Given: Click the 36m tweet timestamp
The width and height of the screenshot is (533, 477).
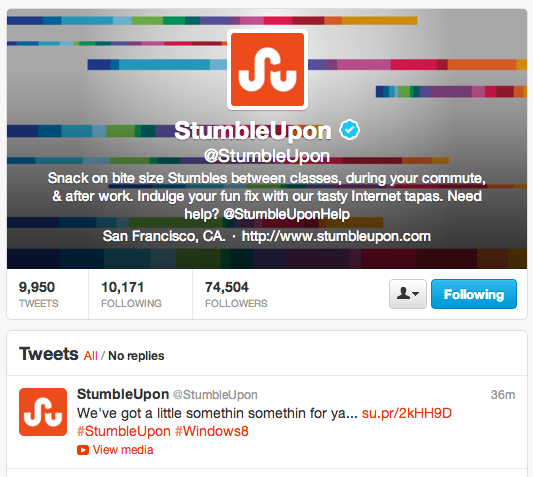Looking at the screenshot, I should pos(503,394).
